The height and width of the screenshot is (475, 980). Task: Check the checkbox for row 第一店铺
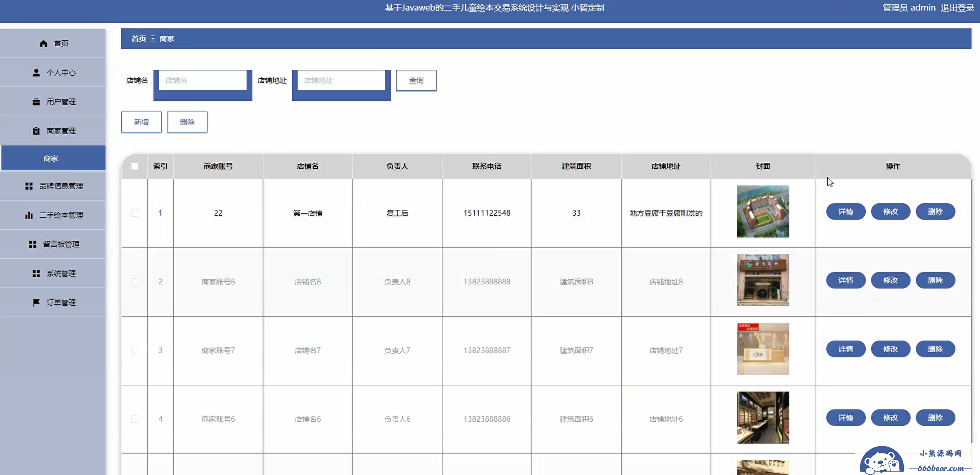tap(135, 213)
